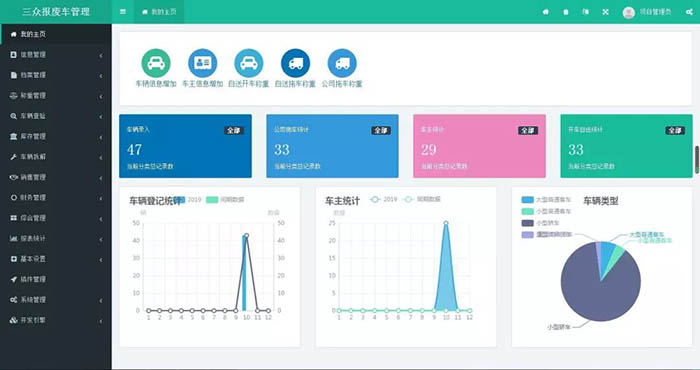Screen dimensions: 700x370
Task: Click the hamburger menu icon in header
Action: click(123, 12)
